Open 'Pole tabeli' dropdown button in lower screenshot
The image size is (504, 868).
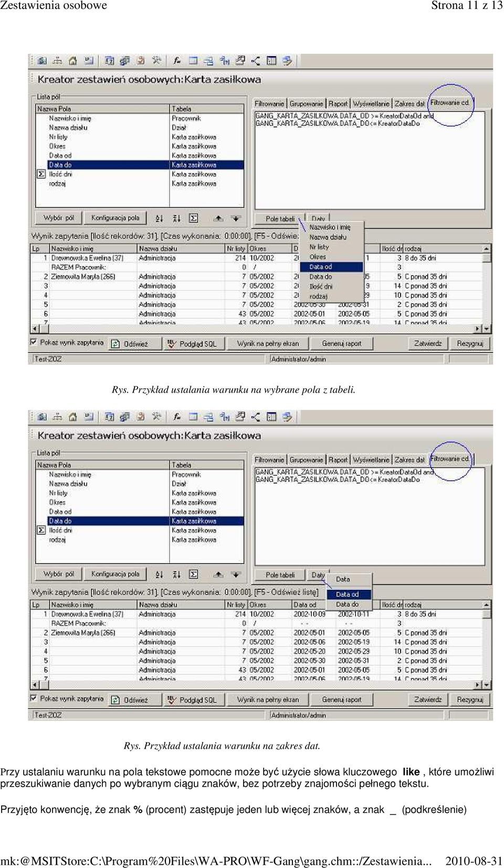[280, 575]
